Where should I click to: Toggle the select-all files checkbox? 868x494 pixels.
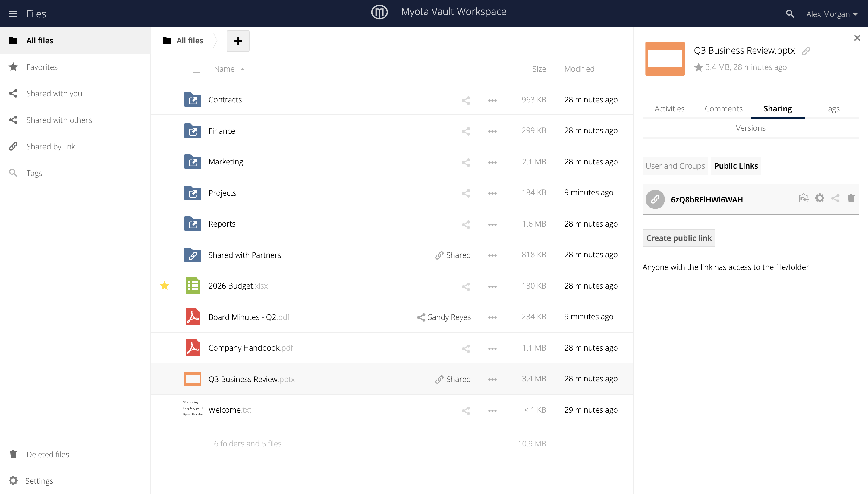[x=196, y=69]
